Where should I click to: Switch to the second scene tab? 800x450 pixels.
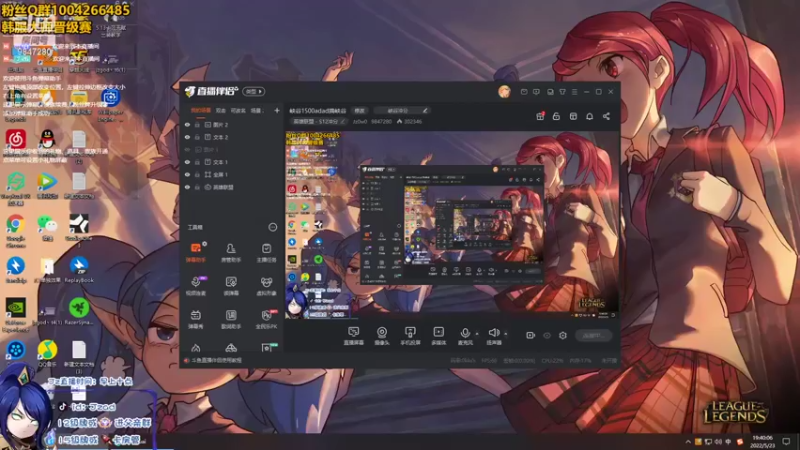(x=220, y=110)
